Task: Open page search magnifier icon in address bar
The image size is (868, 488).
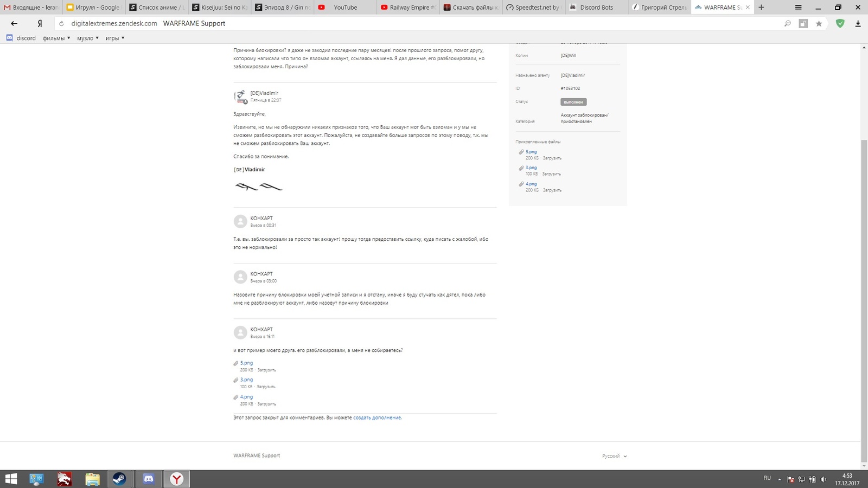Action: 787,23
